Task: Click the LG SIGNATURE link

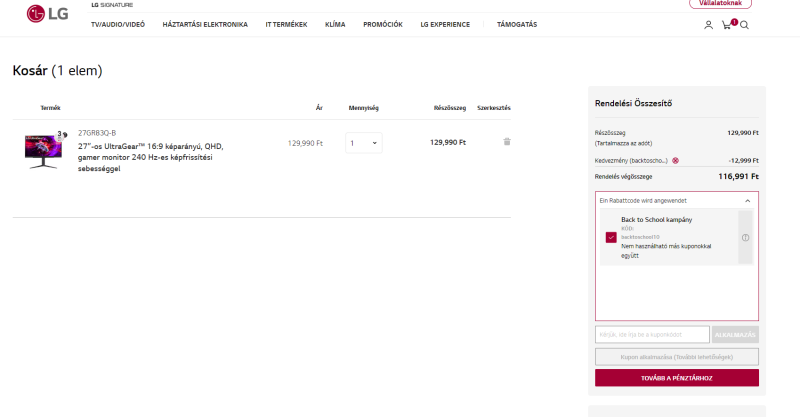Action: (112, 5)
